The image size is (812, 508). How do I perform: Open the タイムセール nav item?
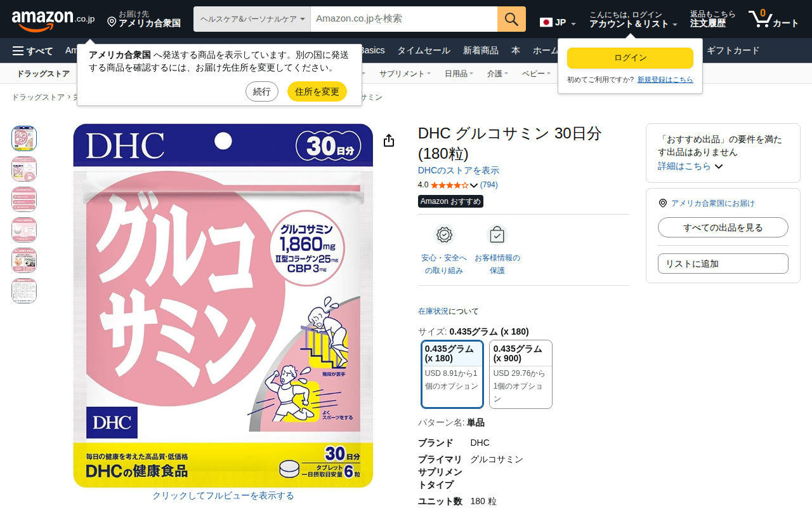point(424,51)
